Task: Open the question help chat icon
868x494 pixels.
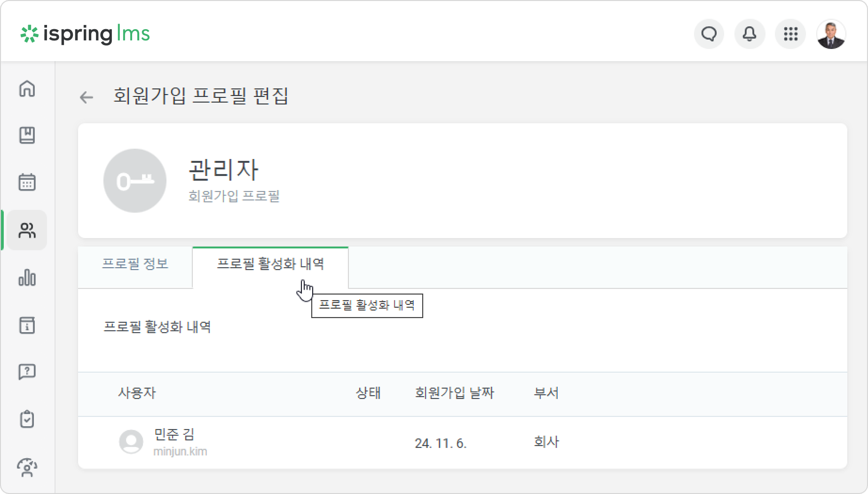Action: 27,372
